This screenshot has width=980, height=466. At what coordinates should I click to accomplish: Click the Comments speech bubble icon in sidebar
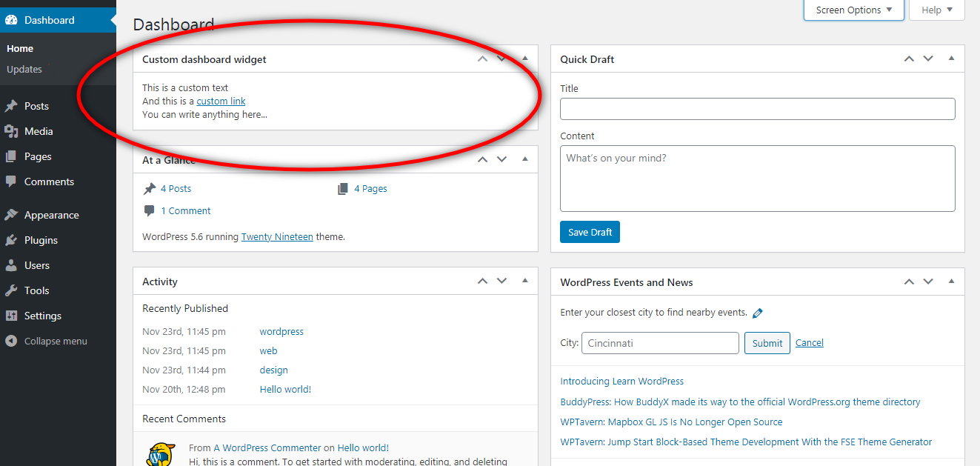[x=11, y=182]
